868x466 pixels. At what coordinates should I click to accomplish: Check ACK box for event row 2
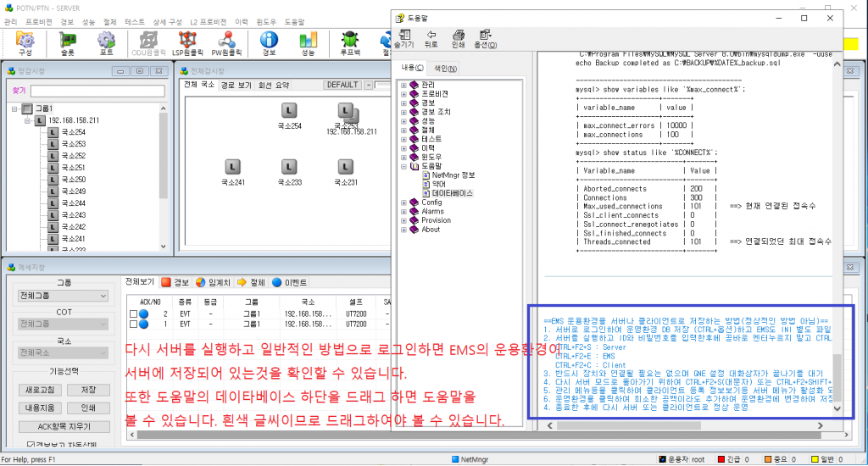point(133,313)
